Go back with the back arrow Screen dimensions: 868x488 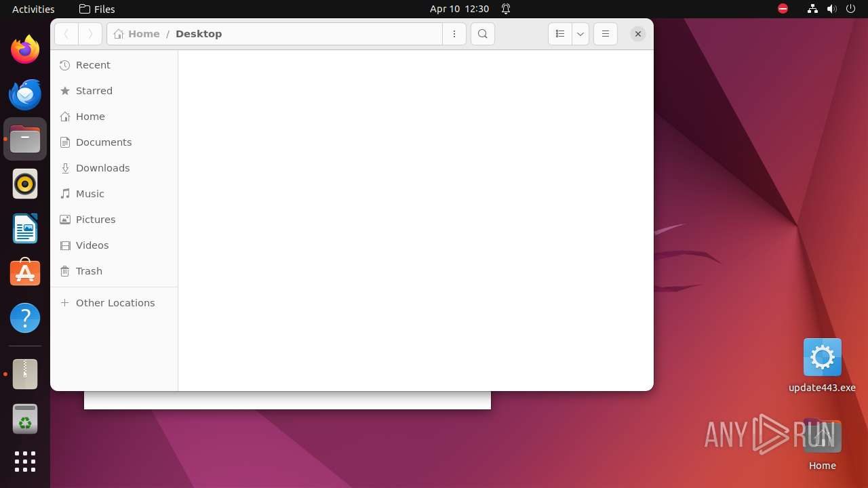pos(66,34)
